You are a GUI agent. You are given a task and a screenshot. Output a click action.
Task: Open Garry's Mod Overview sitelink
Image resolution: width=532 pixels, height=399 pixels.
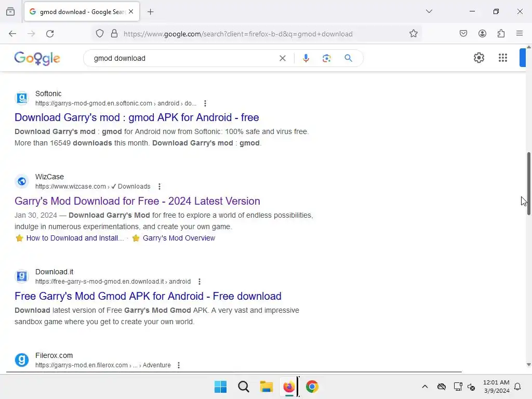click(179, 238)
